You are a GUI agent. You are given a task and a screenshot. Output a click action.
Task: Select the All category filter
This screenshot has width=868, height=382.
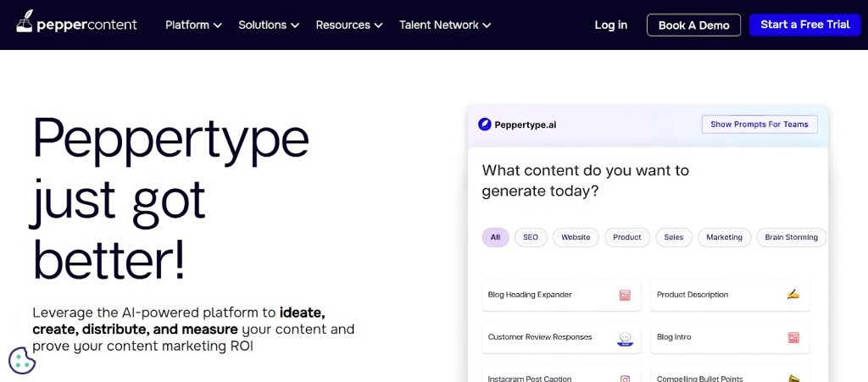tap(495, 237)
